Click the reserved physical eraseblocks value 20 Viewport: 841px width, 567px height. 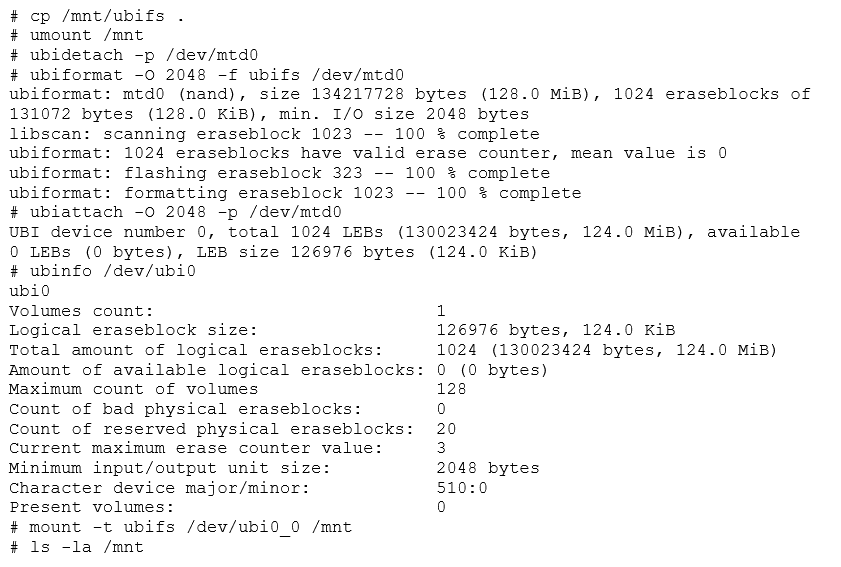(446, 429)
